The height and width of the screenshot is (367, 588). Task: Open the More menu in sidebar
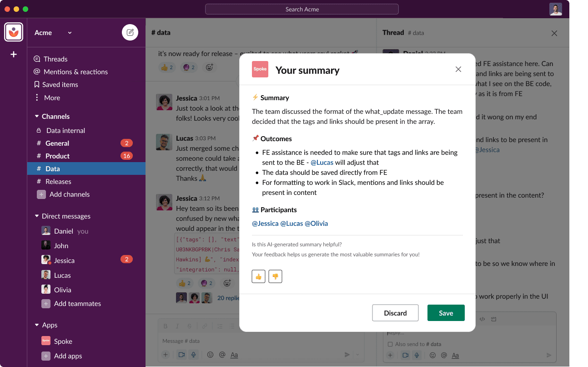[47, 98]
